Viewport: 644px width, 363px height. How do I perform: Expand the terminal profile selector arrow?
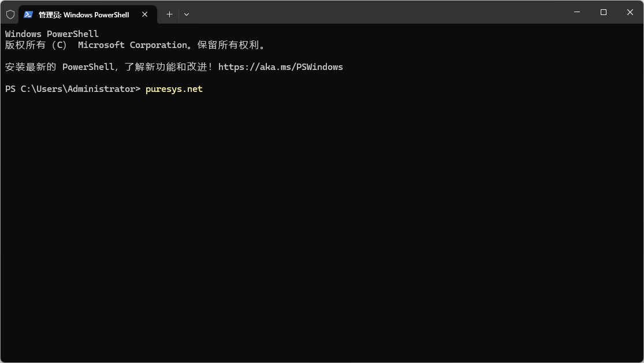(x=186, y=14)
